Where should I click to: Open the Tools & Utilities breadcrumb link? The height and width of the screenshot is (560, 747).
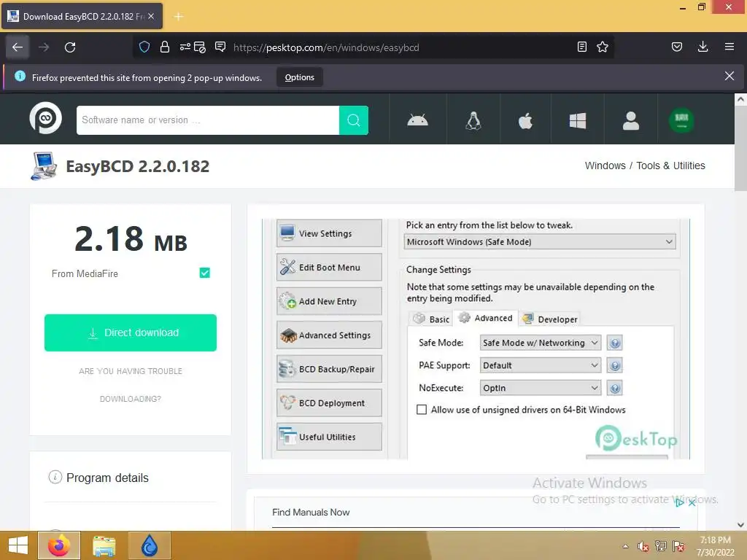(x=671, y=166)
